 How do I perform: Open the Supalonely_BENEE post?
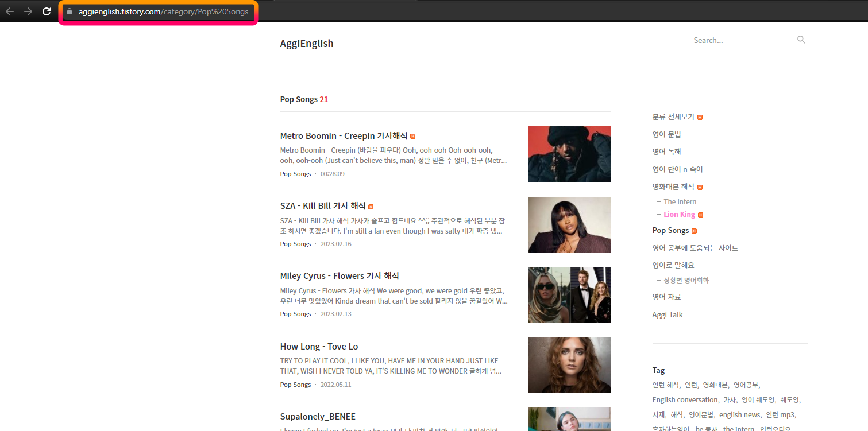click(x=318, y=417)
